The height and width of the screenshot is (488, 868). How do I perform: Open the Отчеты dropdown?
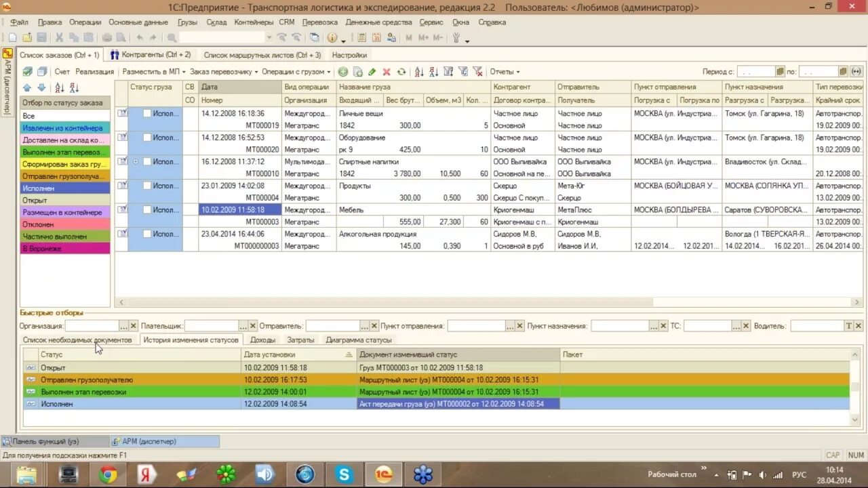click(505, 72)
